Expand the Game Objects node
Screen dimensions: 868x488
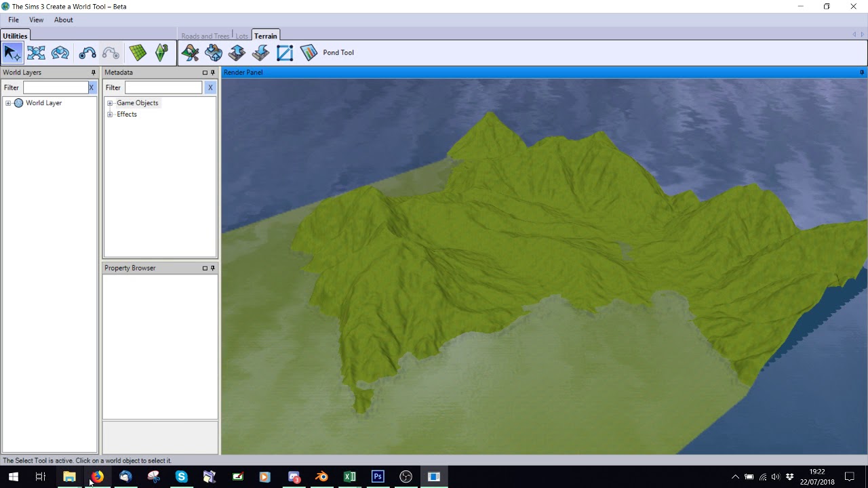[x=110, y=103]
